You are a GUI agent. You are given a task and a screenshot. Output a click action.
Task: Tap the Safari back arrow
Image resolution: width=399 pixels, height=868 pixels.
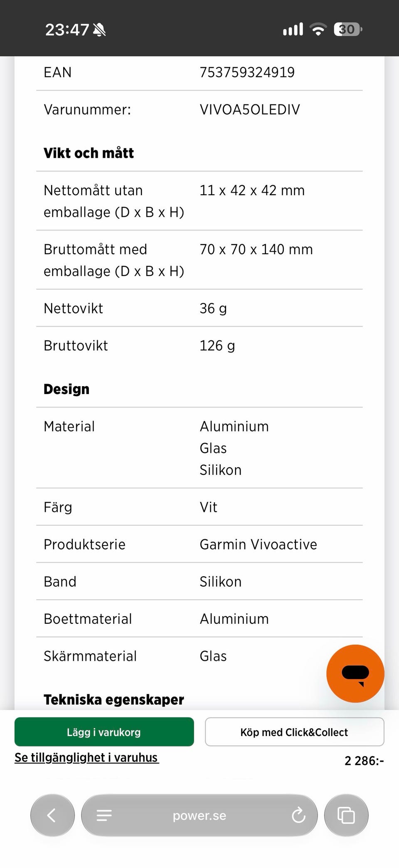pyautogui.click(x=52, y=815)
